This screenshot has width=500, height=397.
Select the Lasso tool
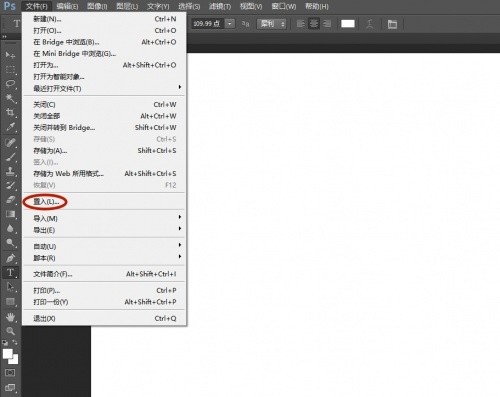11,83
